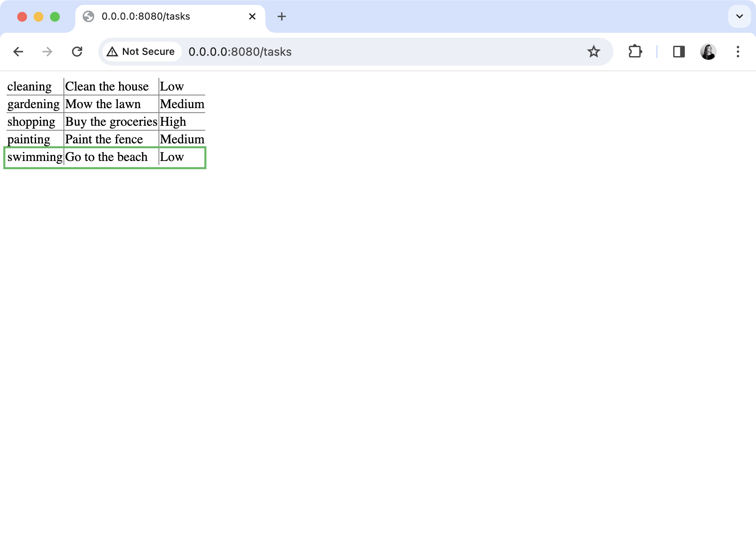Expand the window chevron at top right
The image size is (756, 544).
tap(740, 16)
